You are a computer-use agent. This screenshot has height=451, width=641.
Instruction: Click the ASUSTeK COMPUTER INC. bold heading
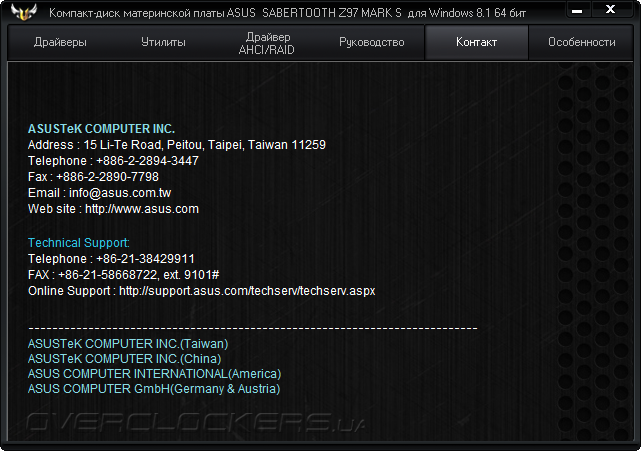pyautogui.click(x=101, y=129)
